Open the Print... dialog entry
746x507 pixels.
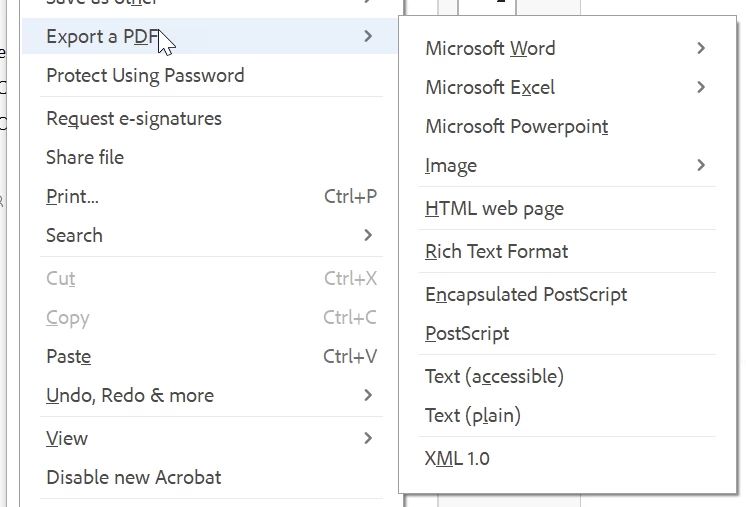[209, 196]
